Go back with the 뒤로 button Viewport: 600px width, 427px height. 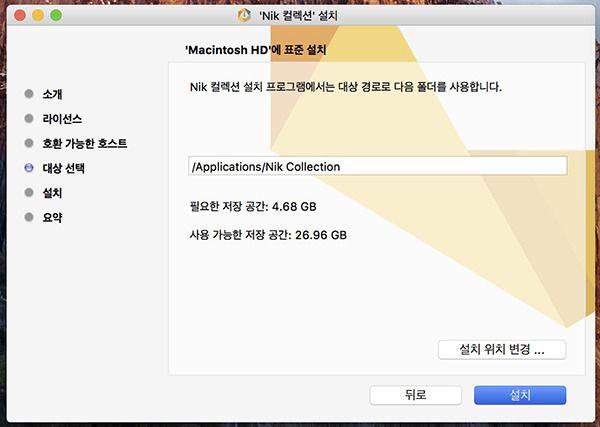click(416, 395)
